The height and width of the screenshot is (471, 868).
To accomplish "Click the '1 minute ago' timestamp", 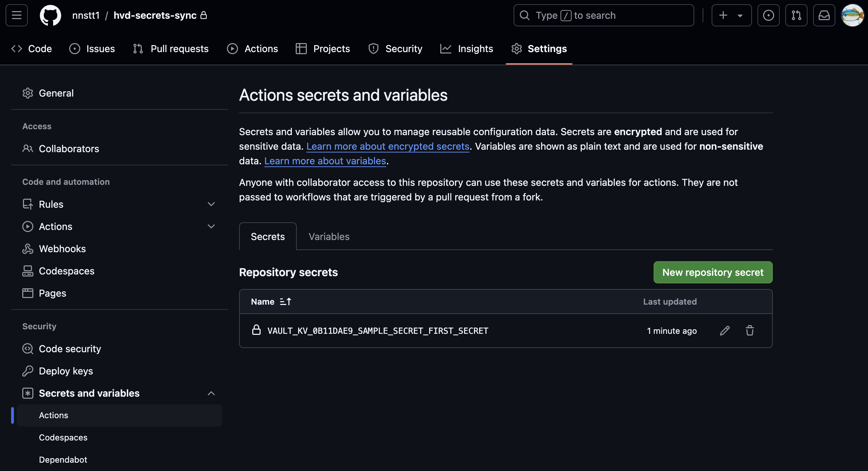I will click(x=672, y=331).
